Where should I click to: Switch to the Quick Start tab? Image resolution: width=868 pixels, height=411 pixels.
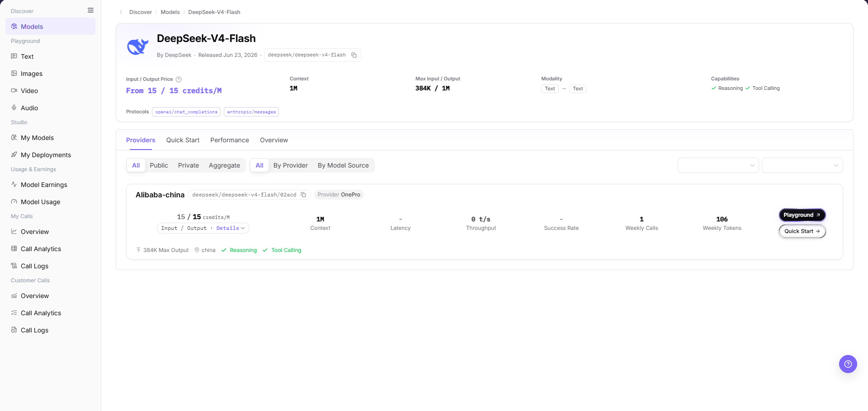[x=183, y=140]
